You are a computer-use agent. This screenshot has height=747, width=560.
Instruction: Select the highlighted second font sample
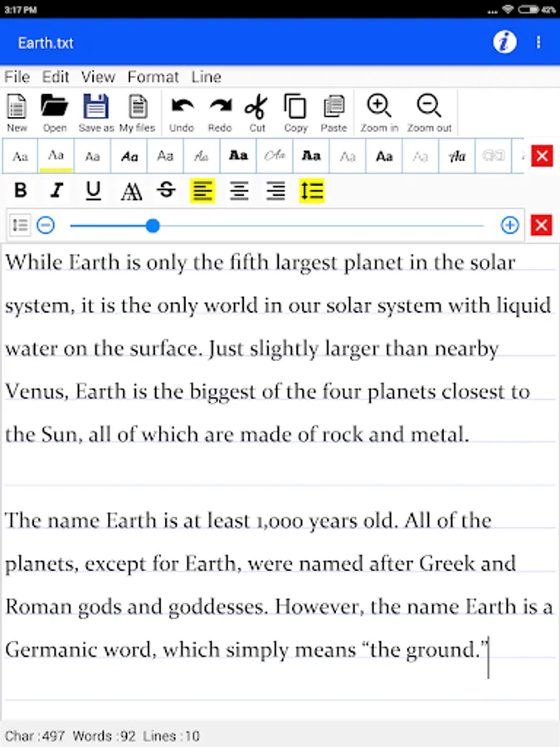(56, 156)
